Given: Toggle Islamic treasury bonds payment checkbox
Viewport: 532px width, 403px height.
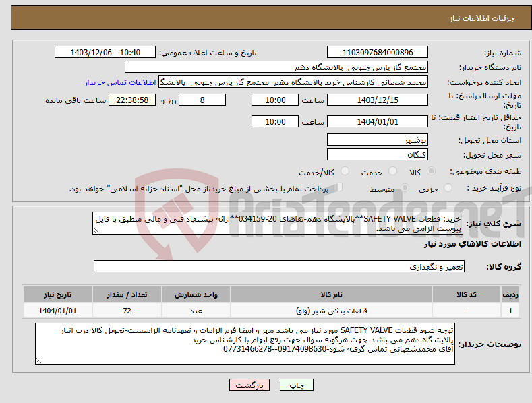Looking at the screenshot, I should click(338, 187).
